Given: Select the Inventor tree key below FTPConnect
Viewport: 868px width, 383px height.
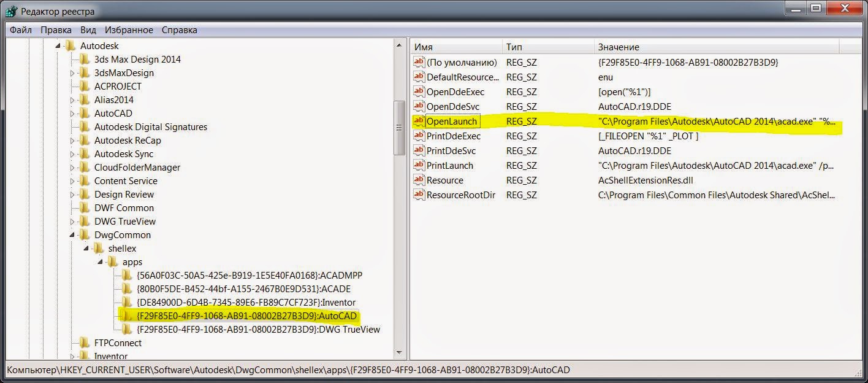Looking at the screenshot, I should point(111,356).
